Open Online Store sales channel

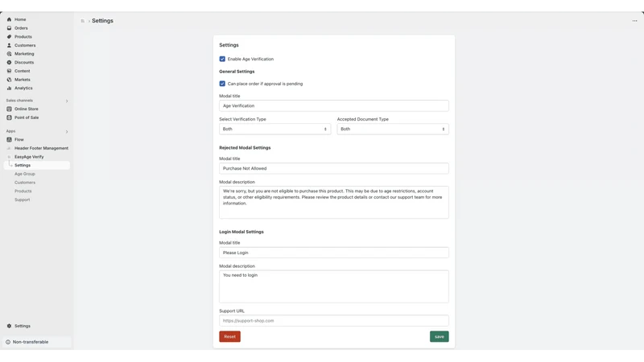point(27,109)
